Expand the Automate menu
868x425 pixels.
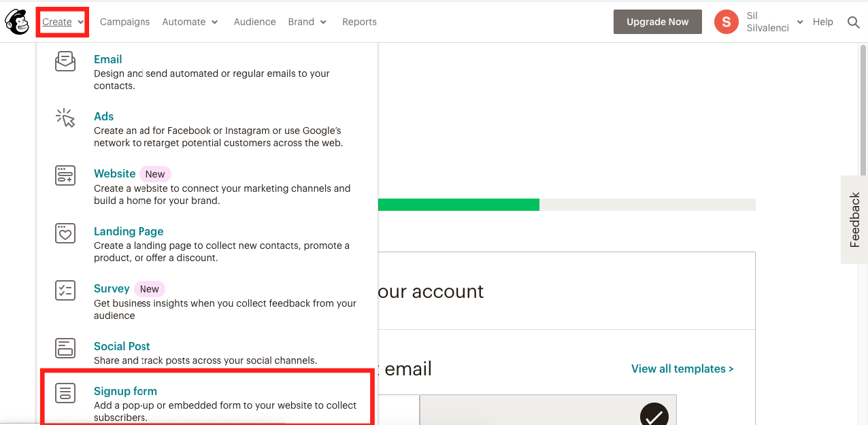pos(190,22)
